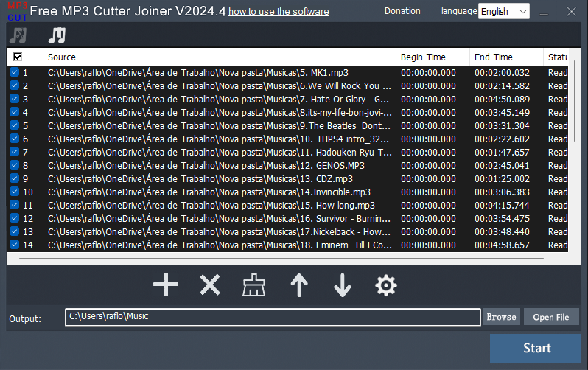Click the Source column header

(220, 57)
